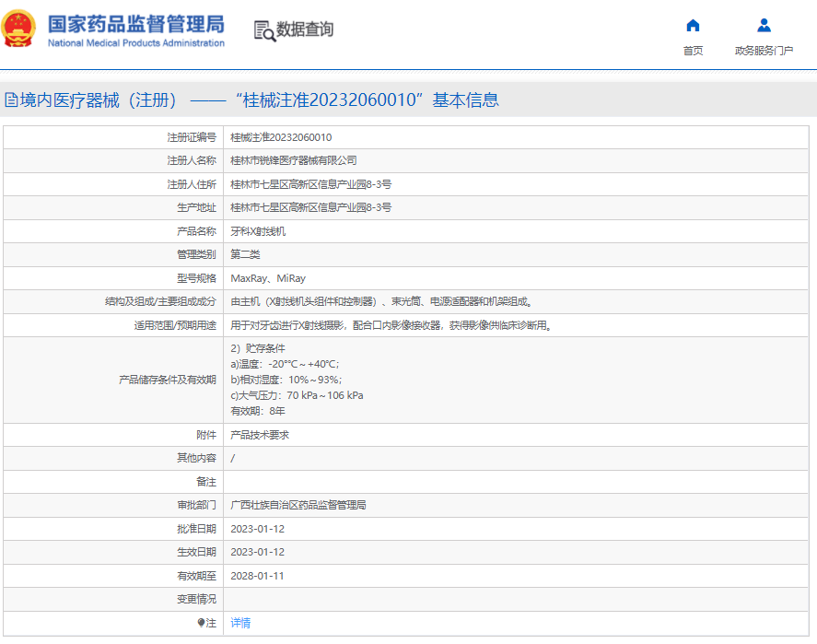Image resolution: width=817 pixels, height=644 pixels.
Task: Click the 注册人名称 row label
Action: [x=192, y=160]
